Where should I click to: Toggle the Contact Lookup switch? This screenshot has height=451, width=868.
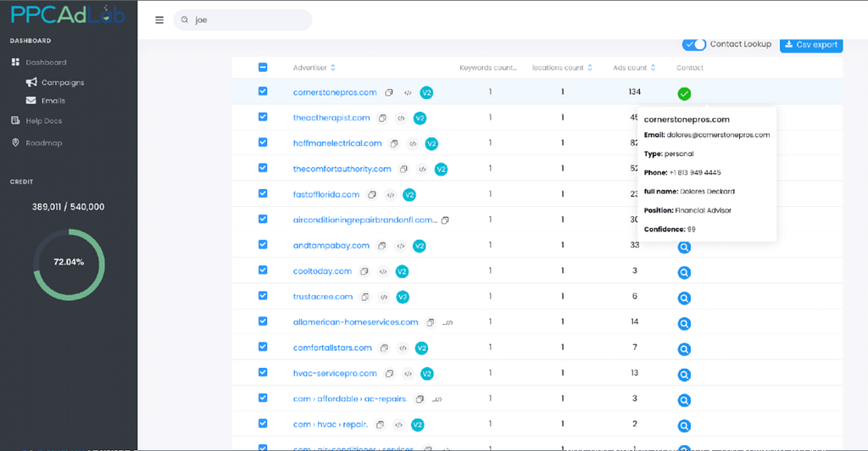click(x=695, y=44)
